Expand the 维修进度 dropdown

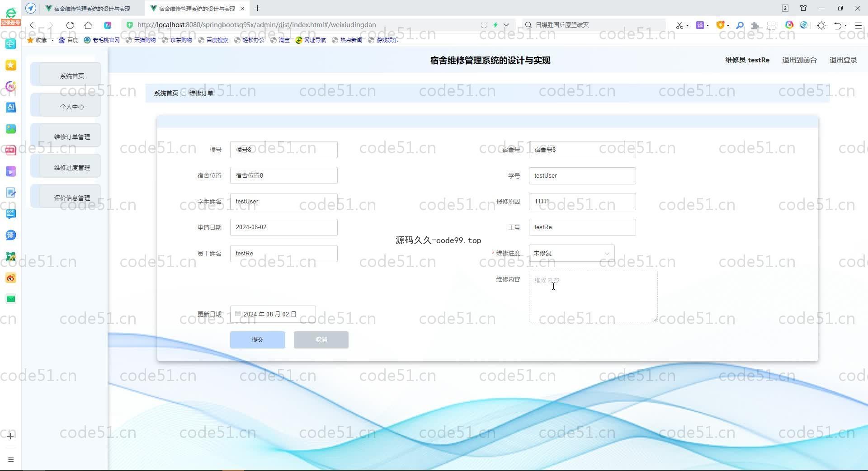pos(571,253)
